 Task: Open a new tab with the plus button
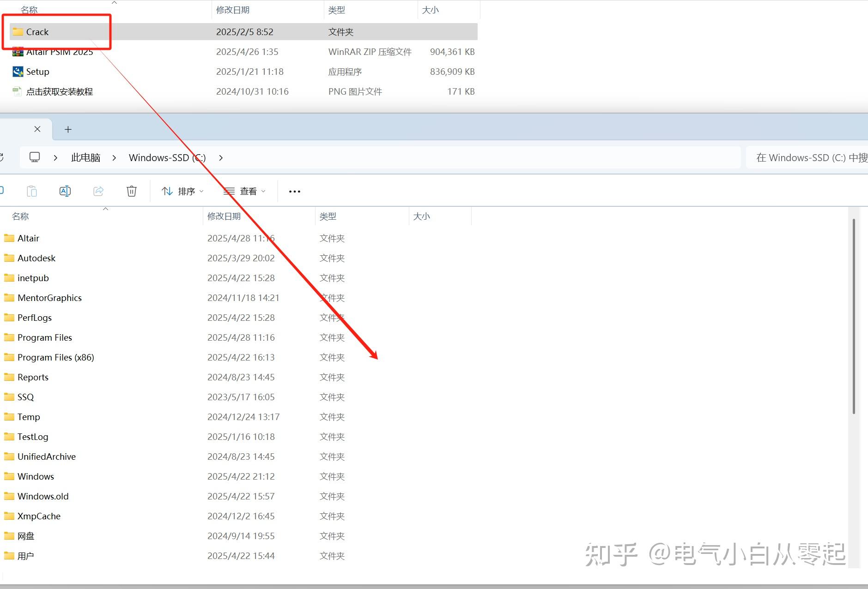pos(68,129)
